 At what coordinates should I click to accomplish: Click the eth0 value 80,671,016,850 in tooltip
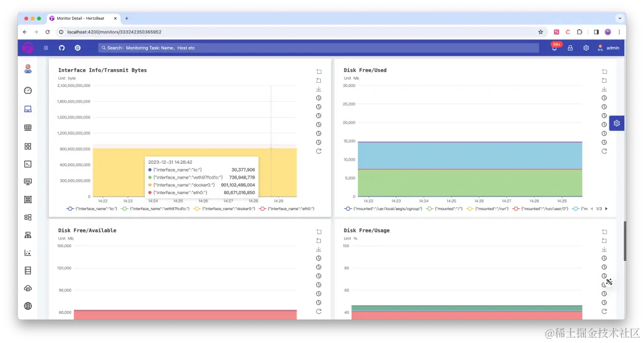pyautogui.click(x=240, y=193)
